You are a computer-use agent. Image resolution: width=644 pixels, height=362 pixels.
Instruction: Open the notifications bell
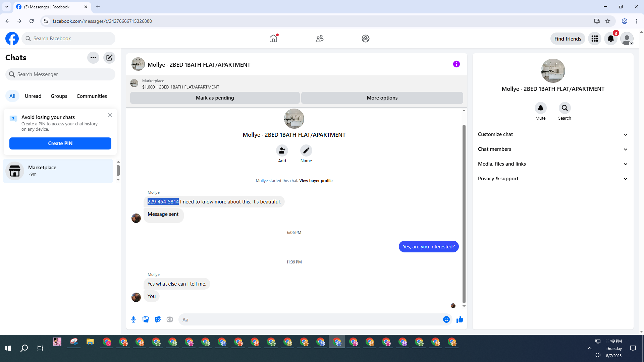(x=610, y=39)
